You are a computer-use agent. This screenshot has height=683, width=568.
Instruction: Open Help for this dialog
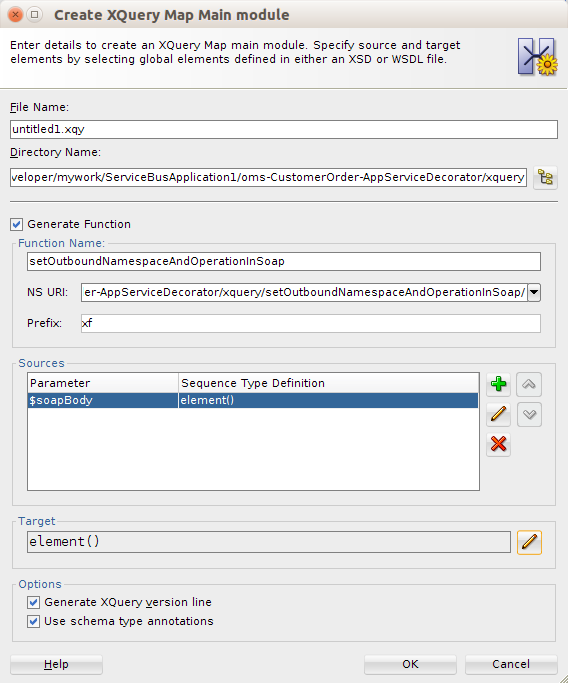click(x=56, y=664)
